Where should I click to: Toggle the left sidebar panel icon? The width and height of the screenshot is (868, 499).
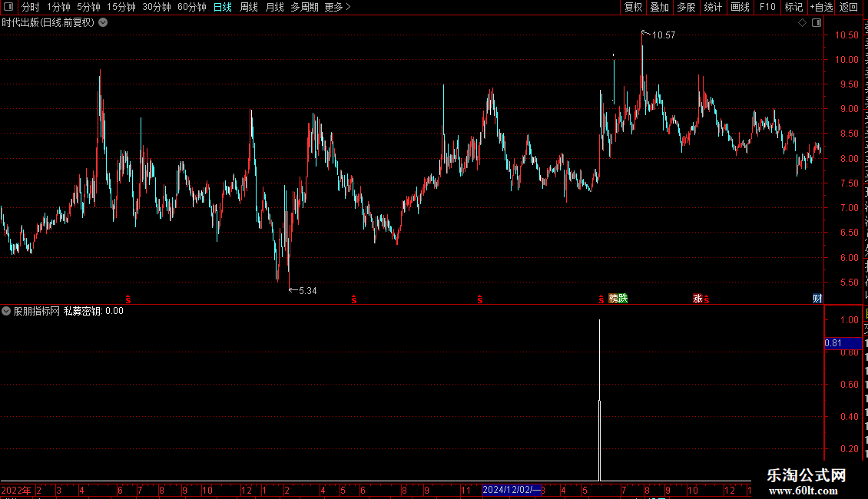[8, 7]
